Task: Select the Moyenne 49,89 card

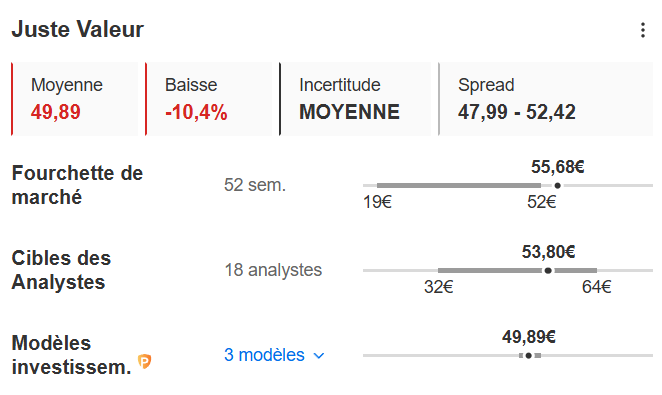Action: tap(75, 99)
